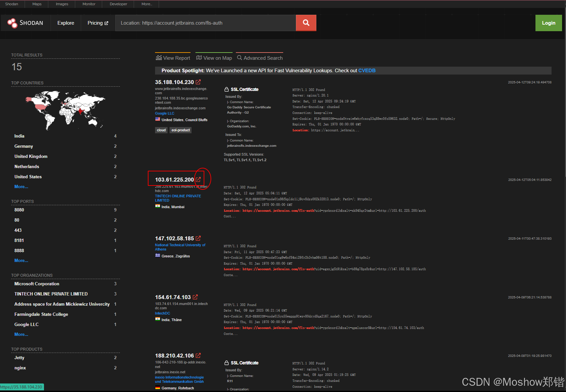This screenshot has width=566, height=392.
Task: Expand the More.. top menu
Action: pyautogui.click(x=147, y=4)
